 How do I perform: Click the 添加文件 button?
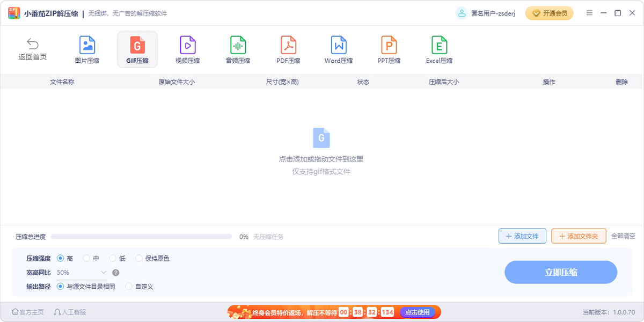click(522, 236)
